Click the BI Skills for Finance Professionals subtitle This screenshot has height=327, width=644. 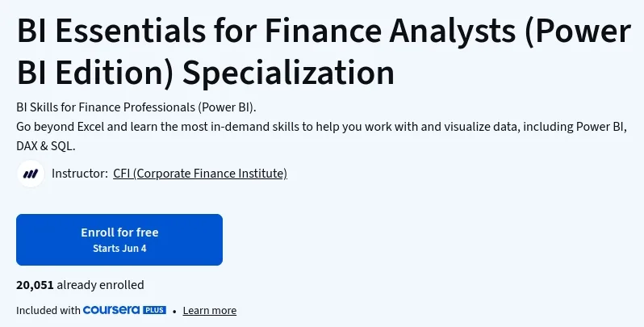pyautogui.click(x=136, y=107)
